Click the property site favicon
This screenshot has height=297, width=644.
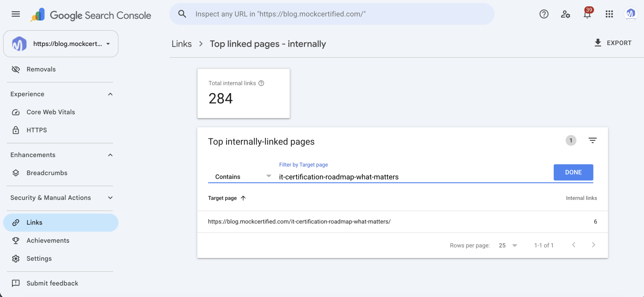click(x=19, y=44)
